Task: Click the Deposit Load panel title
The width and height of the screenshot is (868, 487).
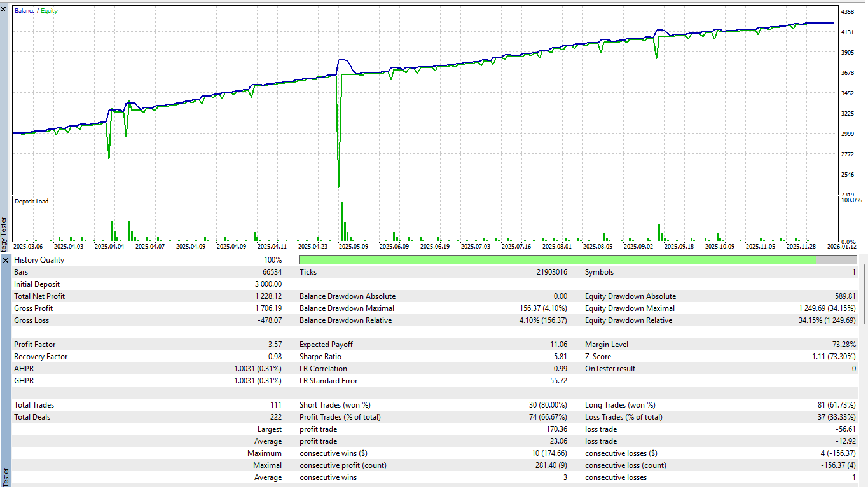Action: click(31, 201)
